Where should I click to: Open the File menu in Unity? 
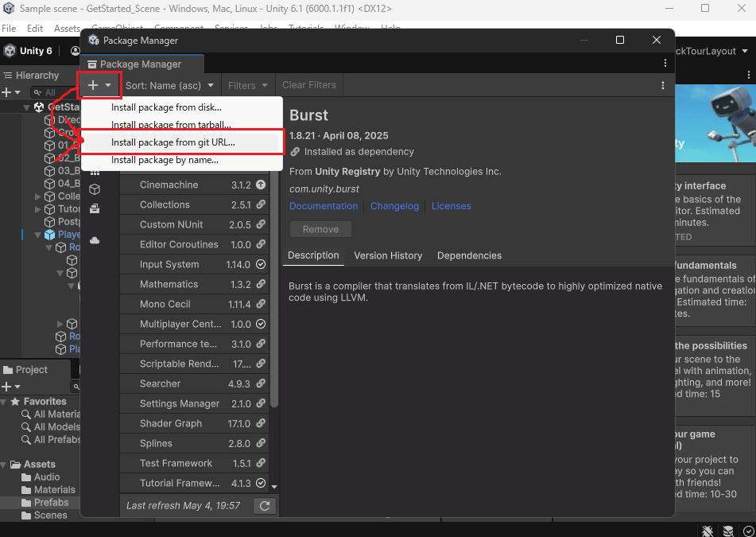click(10, 29)
